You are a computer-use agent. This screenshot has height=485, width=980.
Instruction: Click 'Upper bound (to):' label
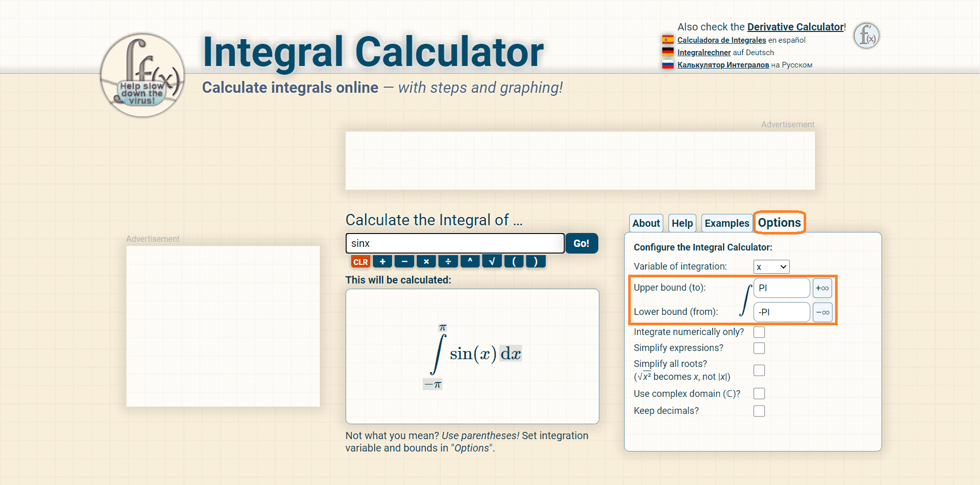[670, 288]
